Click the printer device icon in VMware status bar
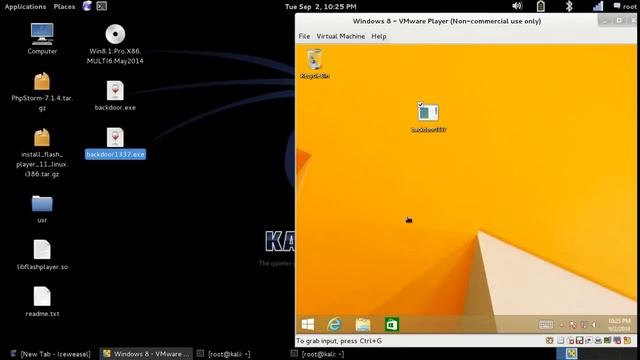640x360 pixels. click(598, 340)
